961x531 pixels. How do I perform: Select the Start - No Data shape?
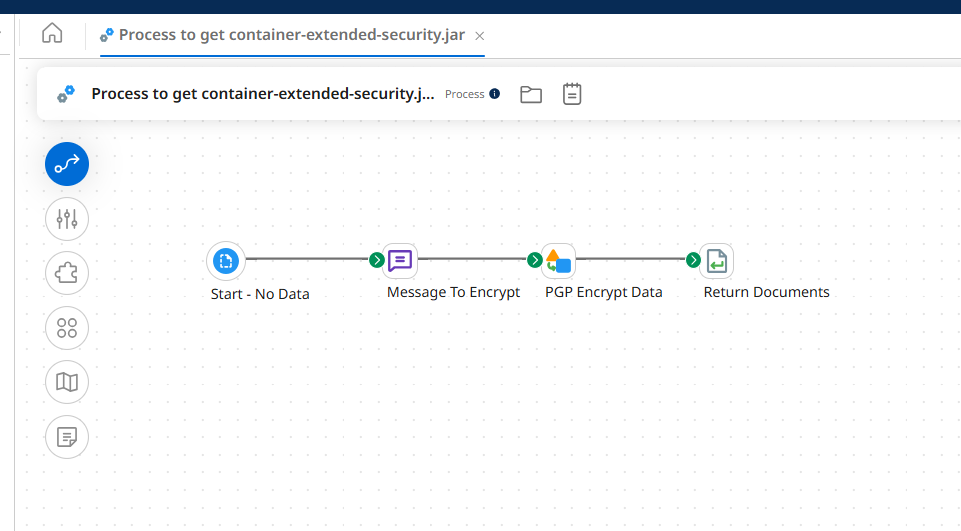(x=226, y=261)
